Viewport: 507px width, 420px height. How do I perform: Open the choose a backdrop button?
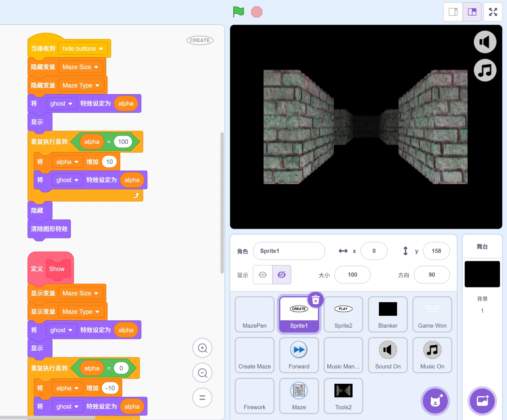tap(482, 401)
